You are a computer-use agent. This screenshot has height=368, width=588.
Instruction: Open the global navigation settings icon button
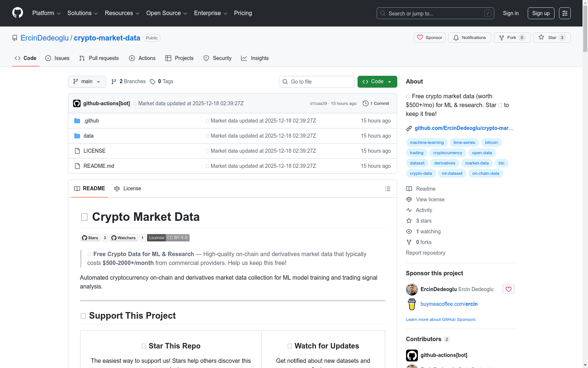[565, 13]
